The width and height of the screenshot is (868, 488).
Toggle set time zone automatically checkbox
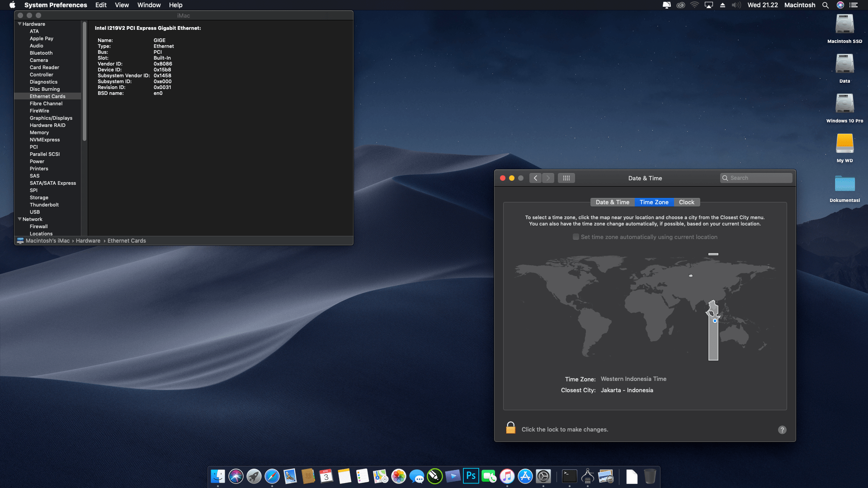(576, 237)
